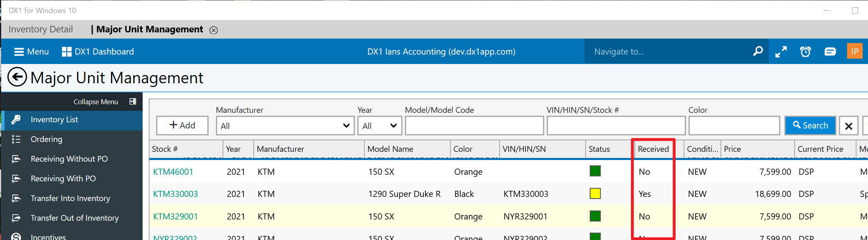Focus the VIN/HIN/SN/Stock # field

click(x=616, y=126)
